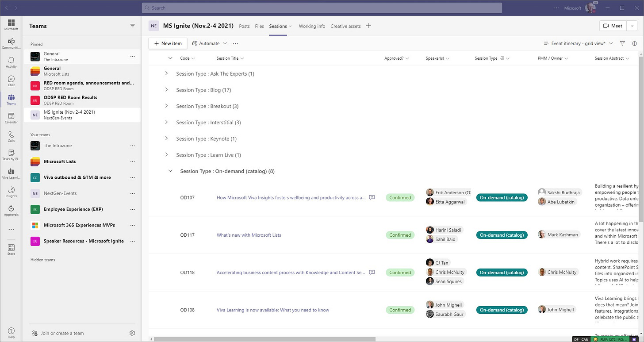The image size is (644, 342).
Task: Click New item button
Action: tap(168, 43)
